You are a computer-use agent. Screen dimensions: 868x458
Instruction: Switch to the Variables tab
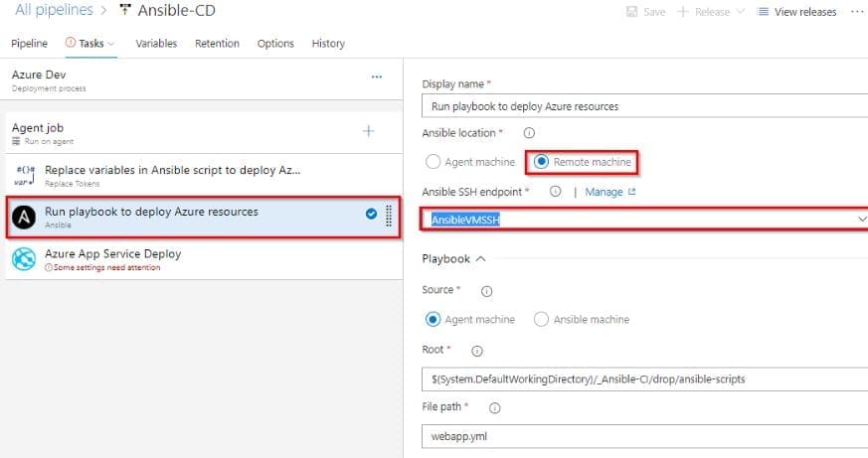coord(156,43)
